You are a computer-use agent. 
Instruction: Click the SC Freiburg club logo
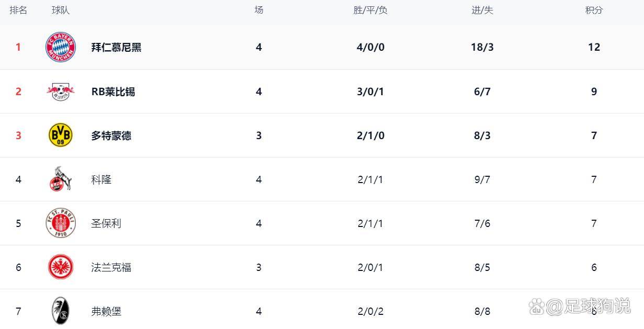[x=61, y=311]
